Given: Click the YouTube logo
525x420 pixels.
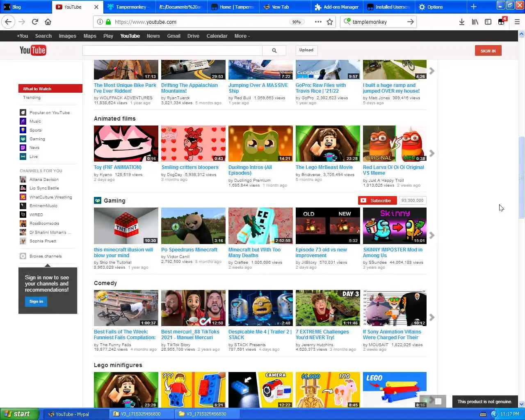Looking at the screenshot, I should pos(33,50).
